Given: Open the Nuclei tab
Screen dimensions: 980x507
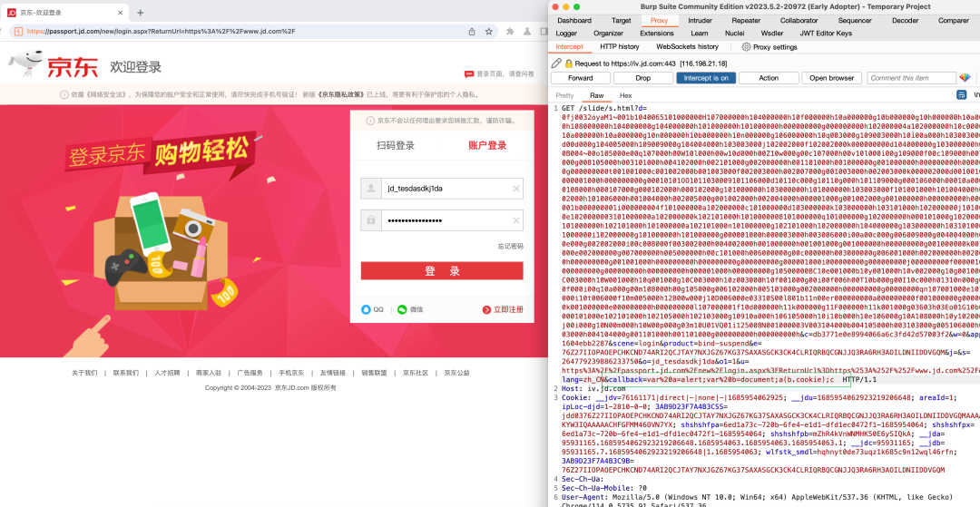Looking at the screenshot, I should pyautogui.click(x=734, y=33).
